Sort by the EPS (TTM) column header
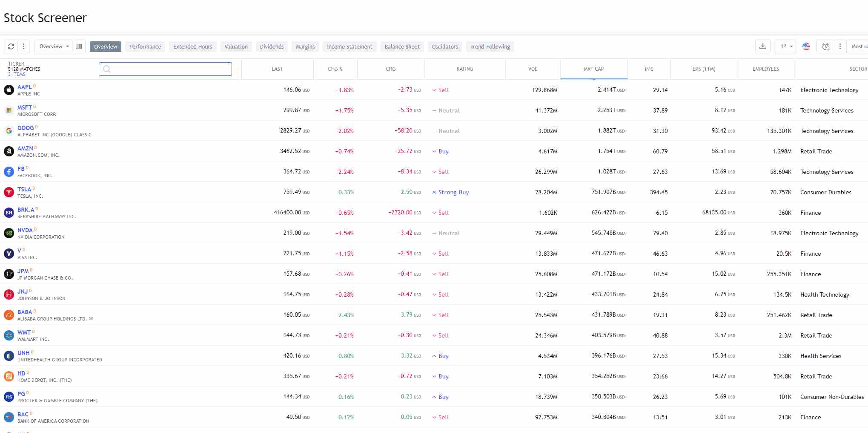The height and width of the screenshot is (433, 868). 704,69
